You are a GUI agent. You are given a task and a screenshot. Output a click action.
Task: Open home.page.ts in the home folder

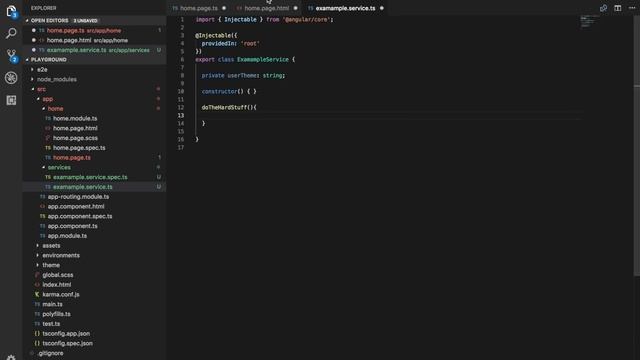tap(72, 158)
